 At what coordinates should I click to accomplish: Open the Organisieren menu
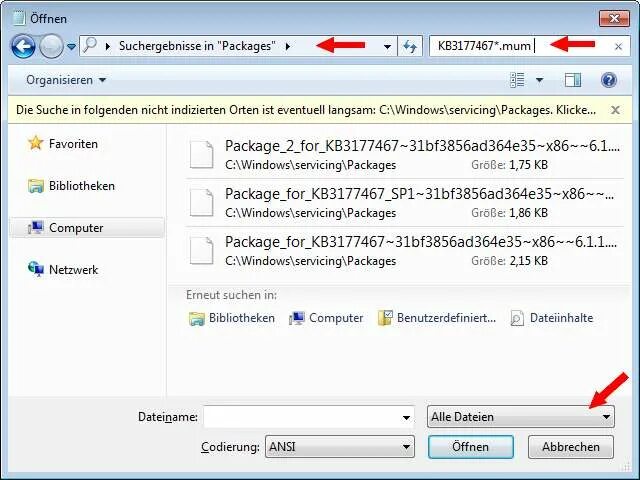66,80
